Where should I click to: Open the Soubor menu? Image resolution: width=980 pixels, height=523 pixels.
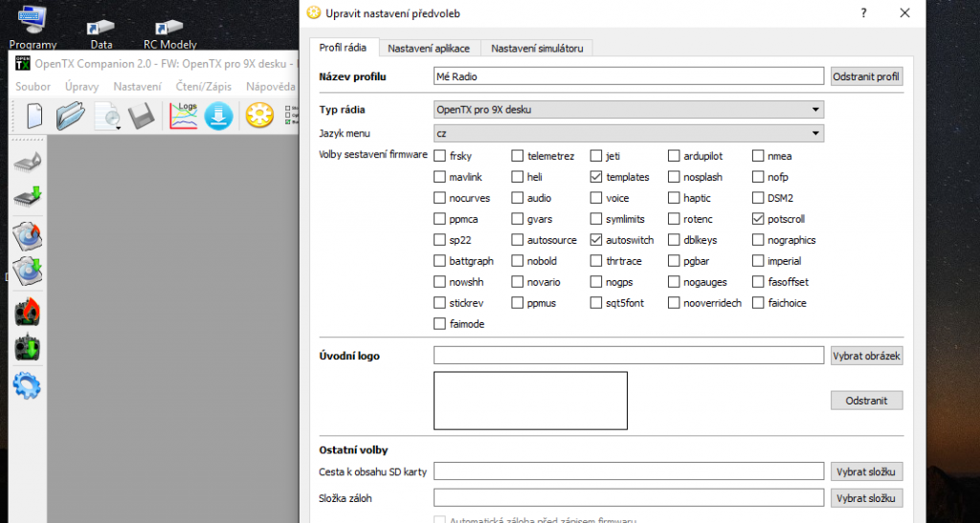33,87
